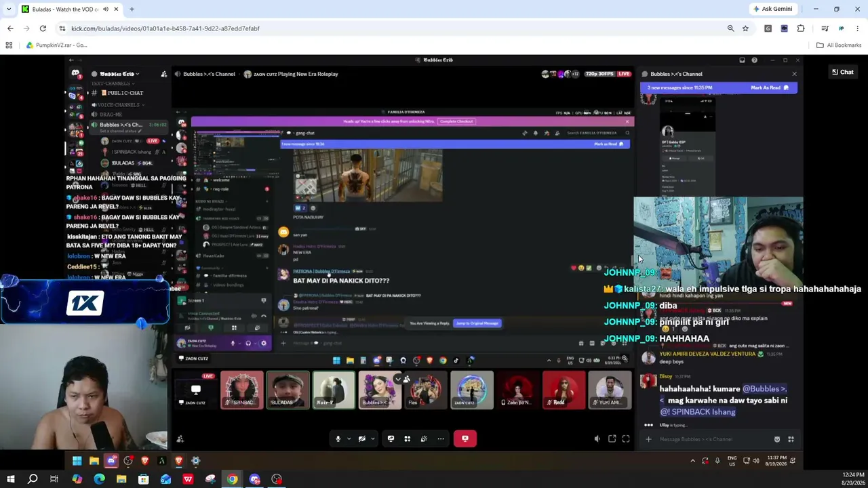This screenshot has width=868, height=488.
Task: Open Discord from the Windows taskbar
Action: (x=254, y=479)
